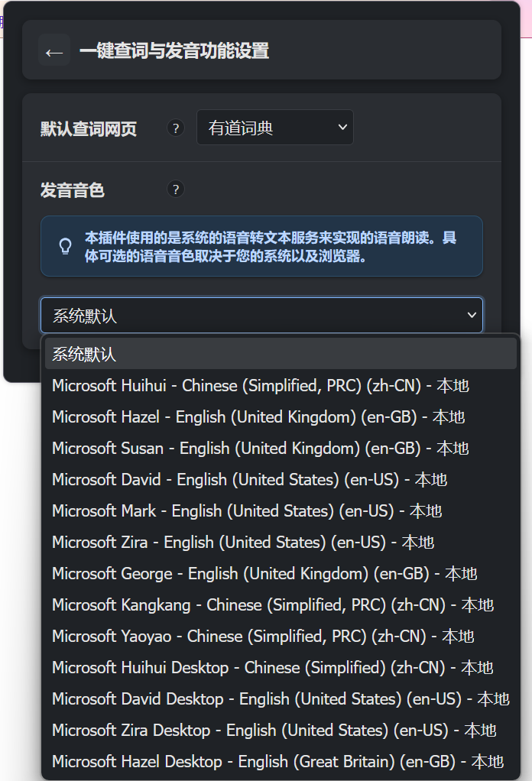Choose Microsoft Zira Desktop voice

[281, 731]
